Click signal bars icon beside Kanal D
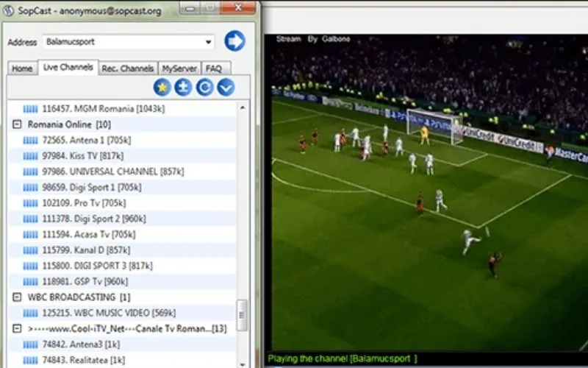This screenshot has width=588, height=368. pos(30,250)
